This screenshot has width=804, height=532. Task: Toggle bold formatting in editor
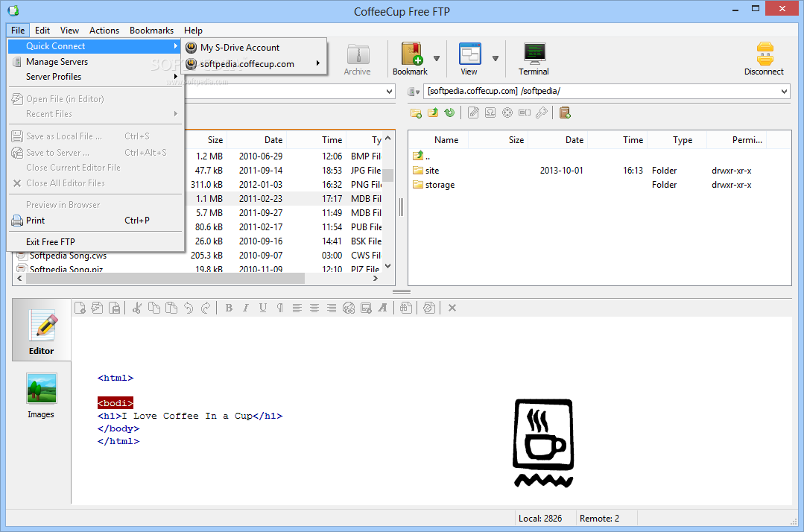pos(229,308)
